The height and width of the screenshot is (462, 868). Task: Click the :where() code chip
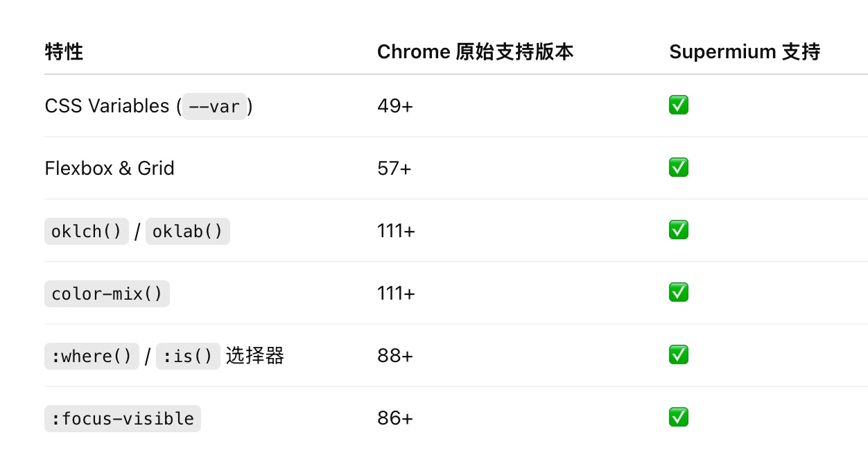(x=92, y=357)
